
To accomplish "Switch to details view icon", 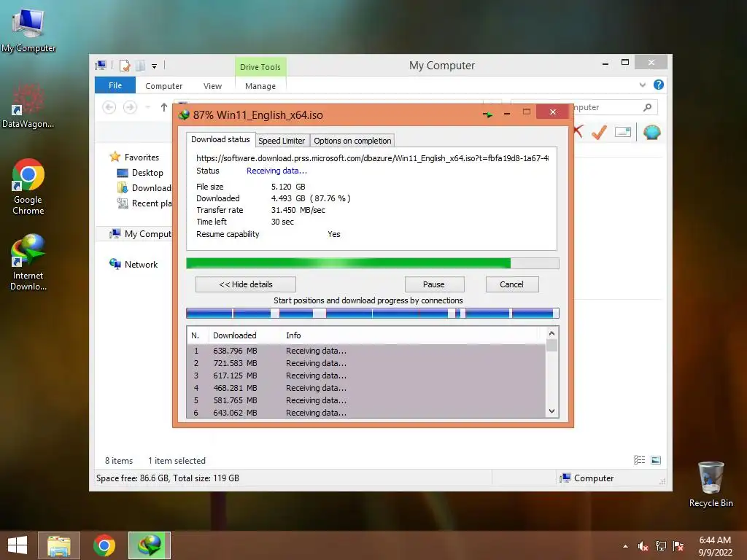I will pos(639,460).
